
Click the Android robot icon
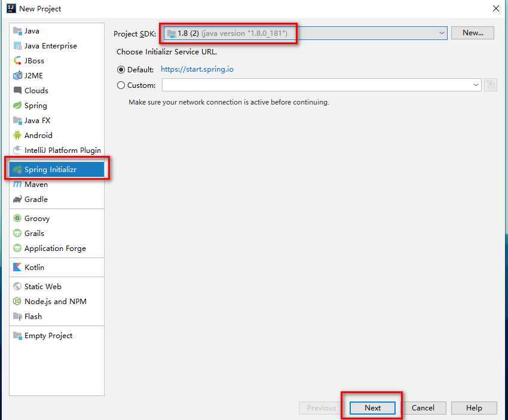coord(17,136)
